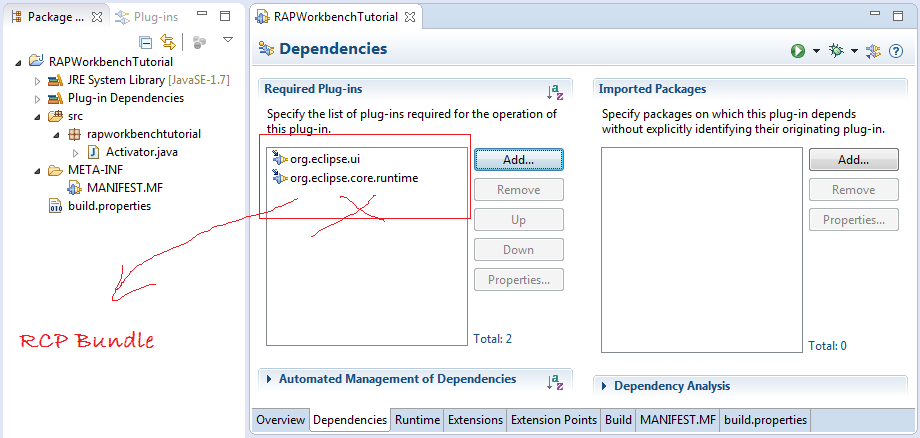Screen dimensions: 920x438
Task: Toggle Link with Editor icon
Action: point(168,42)
